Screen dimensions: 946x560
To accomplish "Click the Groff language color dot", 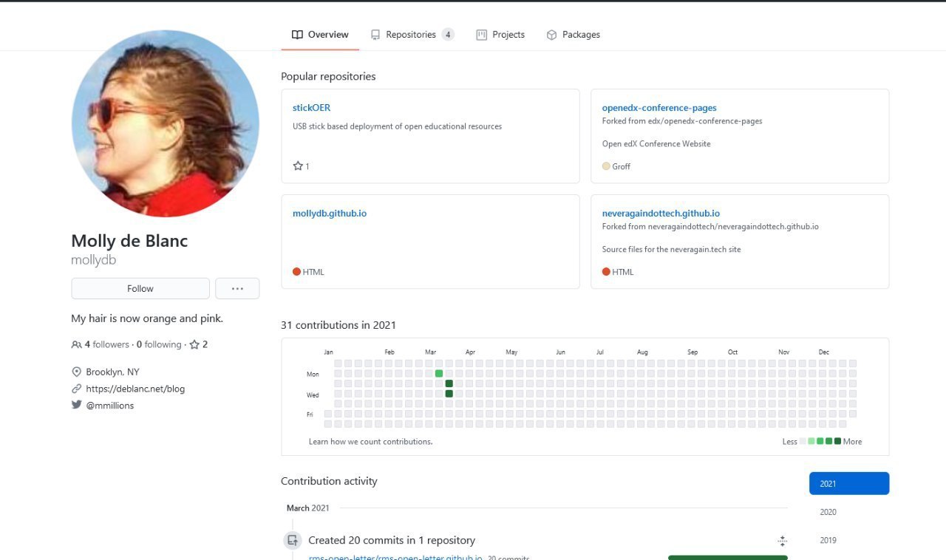I will click(606, 166).
